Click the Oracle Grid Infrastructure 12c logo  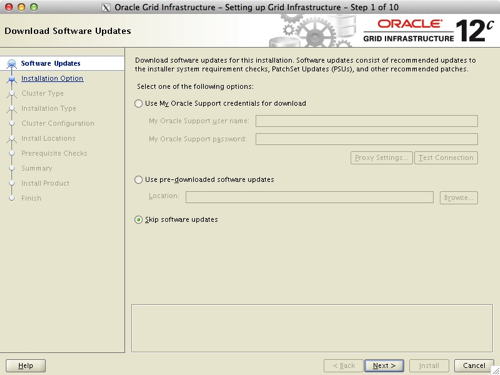point(428,31)
